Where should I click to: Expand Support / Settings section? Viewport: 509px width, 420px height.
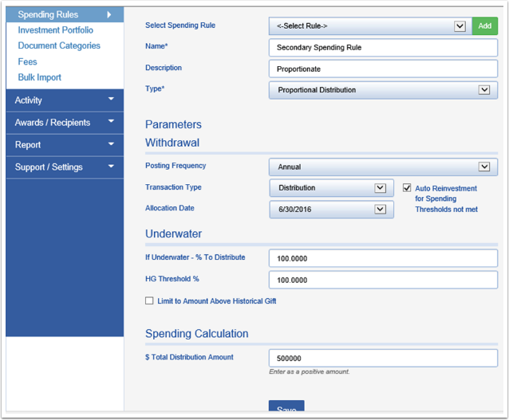click(65, 167)
